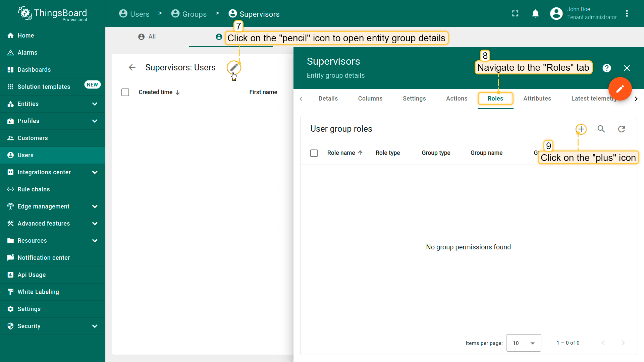
Task: Go back using the left arrow icon
Action: (132, 68)
